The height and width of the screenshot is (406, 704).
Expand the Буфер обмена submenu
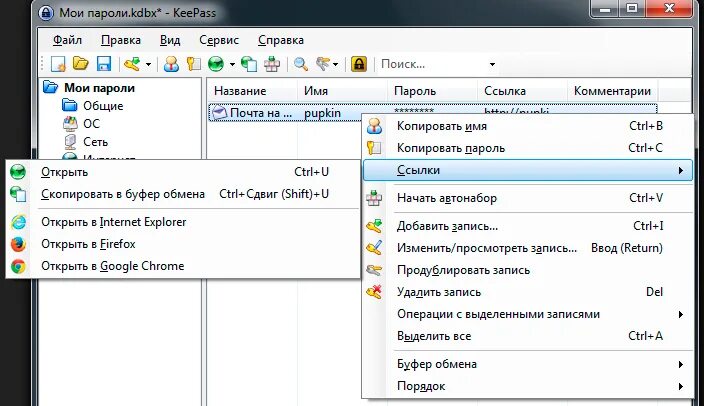tap(528, 364)
